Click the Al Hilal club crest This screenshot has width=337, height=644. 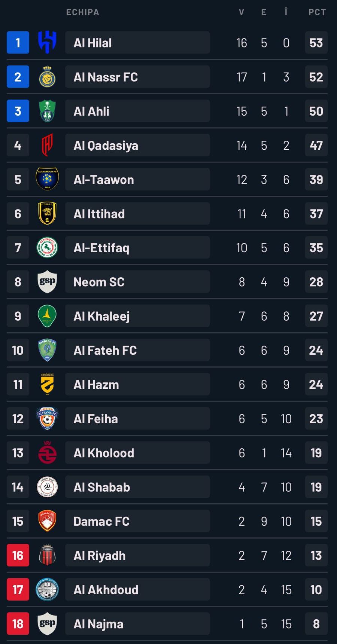[x=48, y=42]
